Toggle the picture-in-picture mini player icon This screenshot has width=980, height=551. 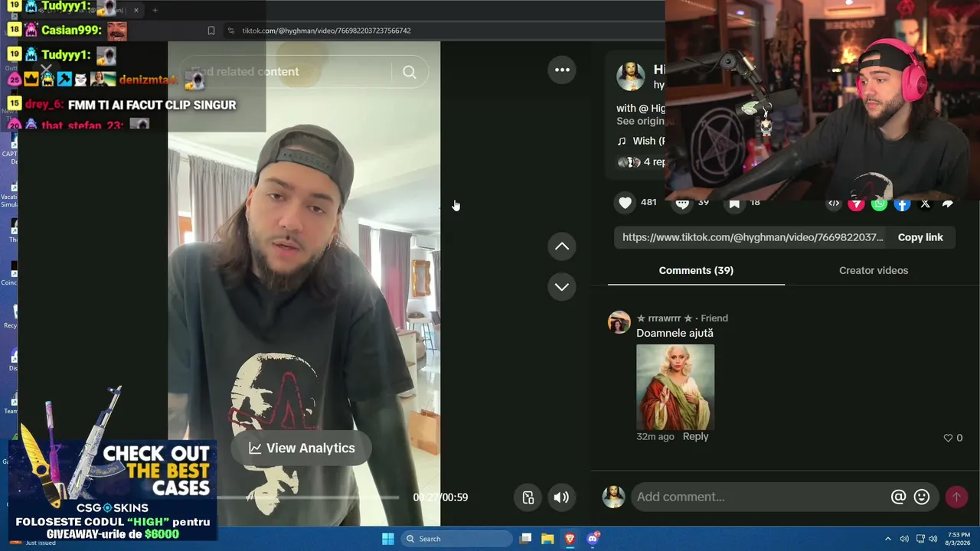pyautogui.click(x=528, y=497)
